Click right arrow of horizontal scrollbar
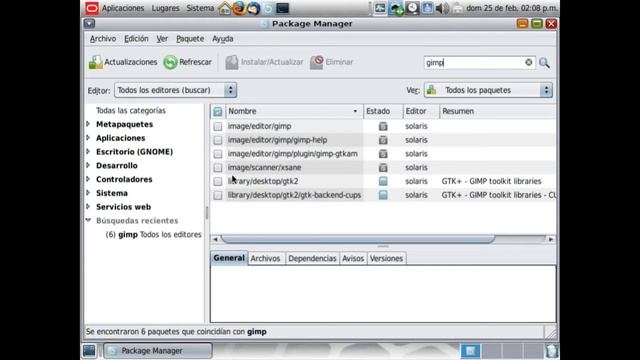 coord(551,239)
